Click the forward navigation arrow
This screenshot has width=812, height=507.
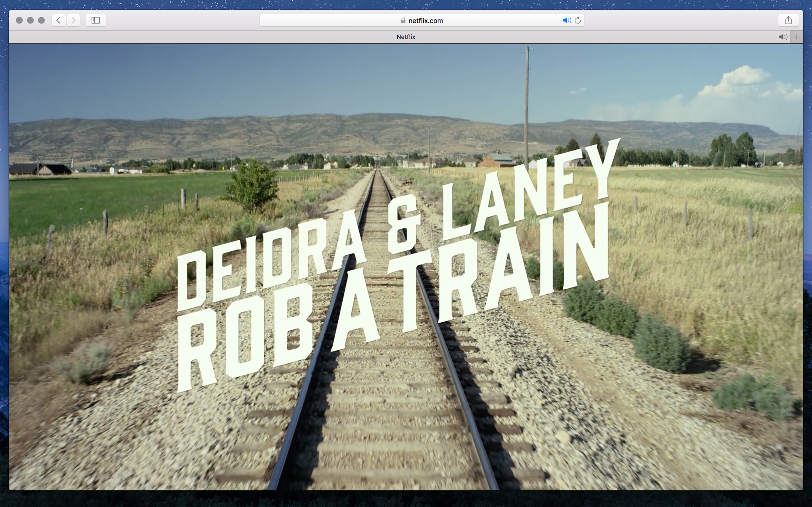point(73,20)
